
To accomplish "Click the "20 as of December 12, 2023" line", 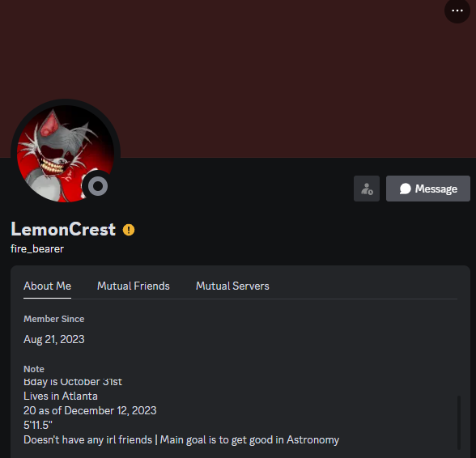I will [x=90, y=410].
